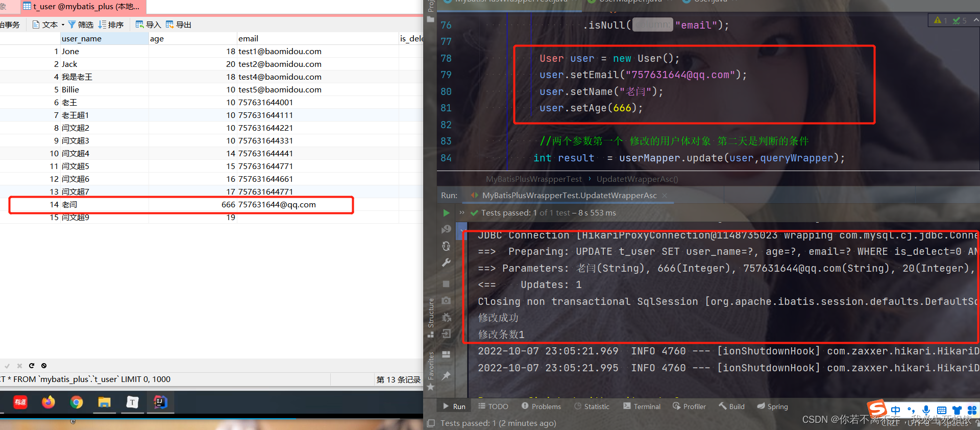Screen dimensions: 980x430
Task: Toggle the Sogou 中 Chinese/English mode
Action: [895, 410]
